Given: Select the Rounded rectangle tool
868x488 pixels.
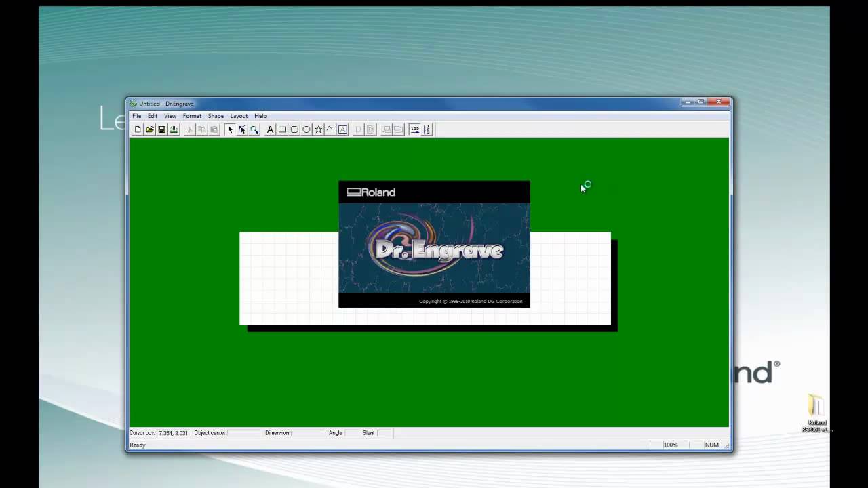Looking at the screenshot, I should (294, 129).
